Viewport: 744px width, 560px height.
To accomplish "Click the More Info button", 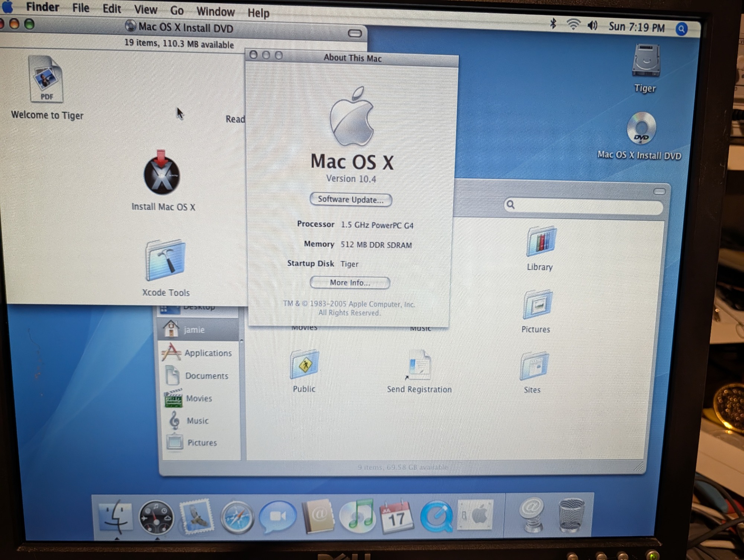I will [350, 283].
